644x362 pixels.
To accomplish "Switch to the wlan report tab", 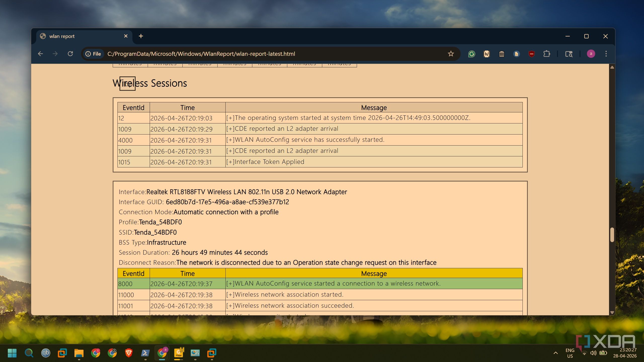I will point(84,36).
